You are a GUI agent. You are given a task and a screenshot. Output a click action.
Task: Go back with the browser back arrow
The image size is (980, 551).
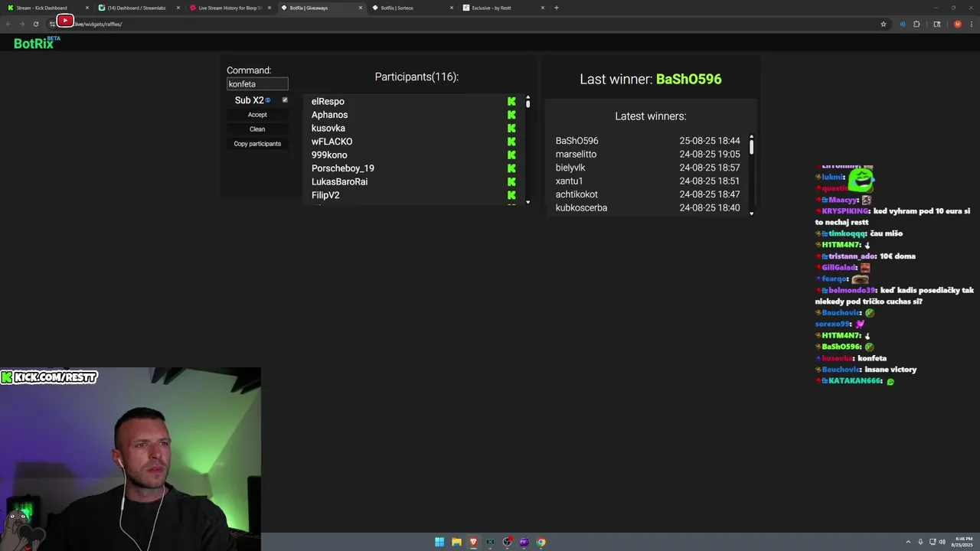[x=8, y=24]
